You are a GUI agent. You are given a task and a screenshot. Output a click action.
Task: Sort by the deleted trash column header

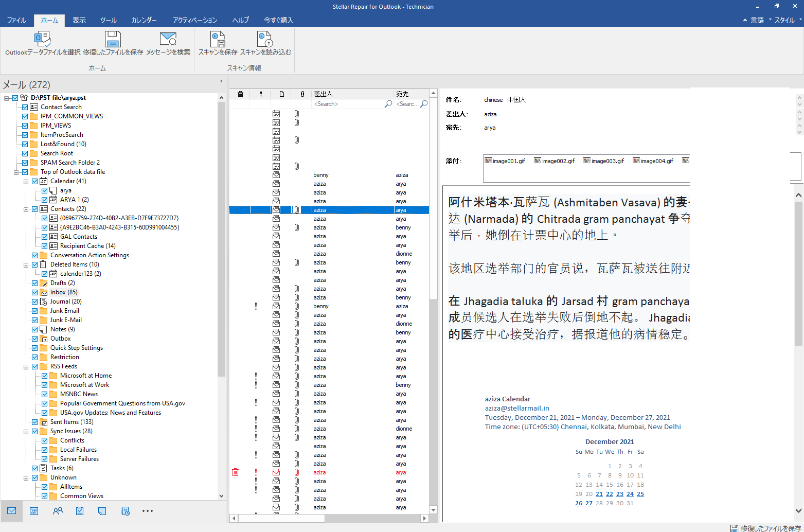pyautogui.click(x=240, y=94)
